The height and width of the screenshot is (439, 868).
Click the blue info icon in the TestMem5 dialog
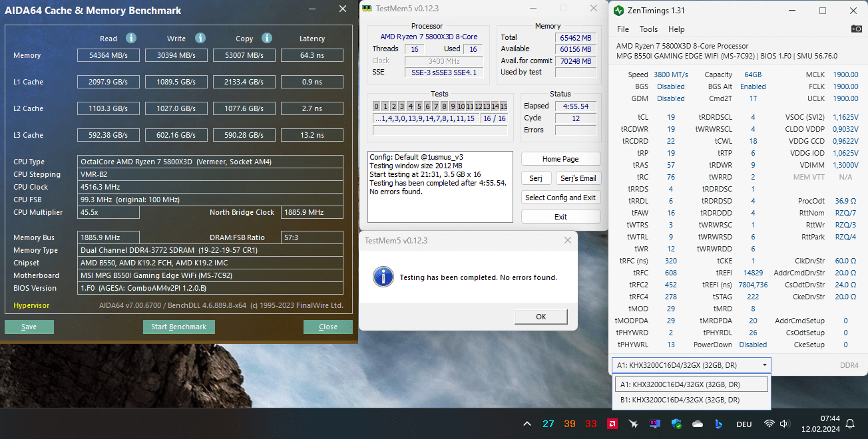click(x=383, y=277)
